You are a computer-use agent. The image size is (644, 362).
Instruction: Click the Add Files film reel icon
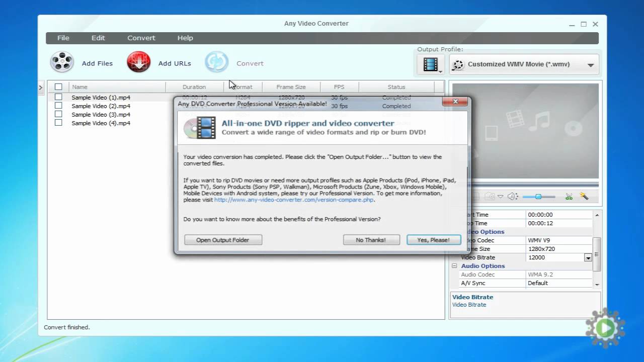click(62, 62)
